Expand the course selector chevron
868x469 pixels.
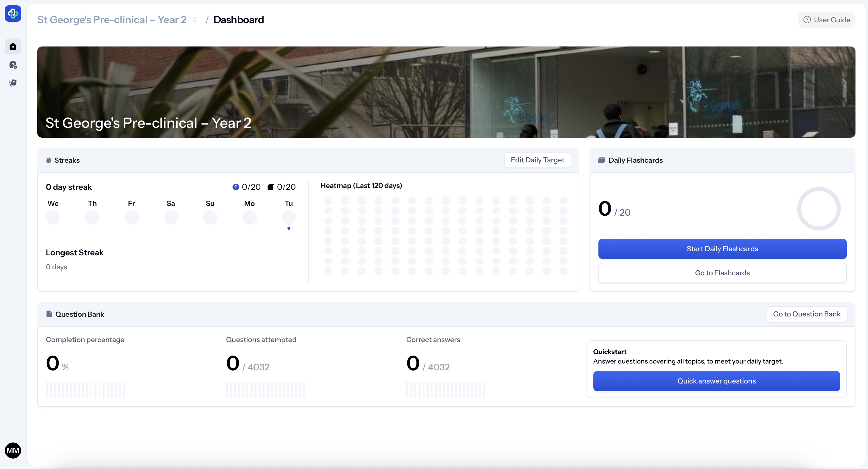click(x=195, y=20)
